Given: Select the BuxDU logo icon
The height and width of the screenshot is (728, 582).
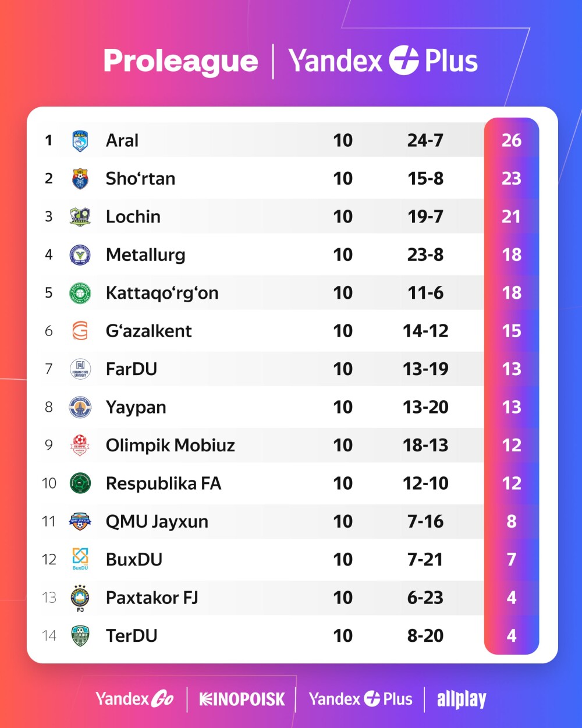Looking at the screenshot, I should [80, 559].
